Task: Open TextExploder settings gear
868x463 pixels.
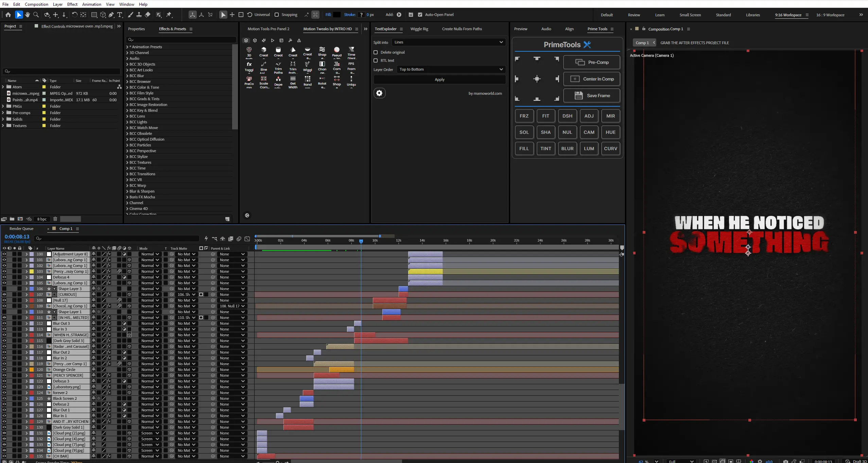Action: click(x=379, y=93)
